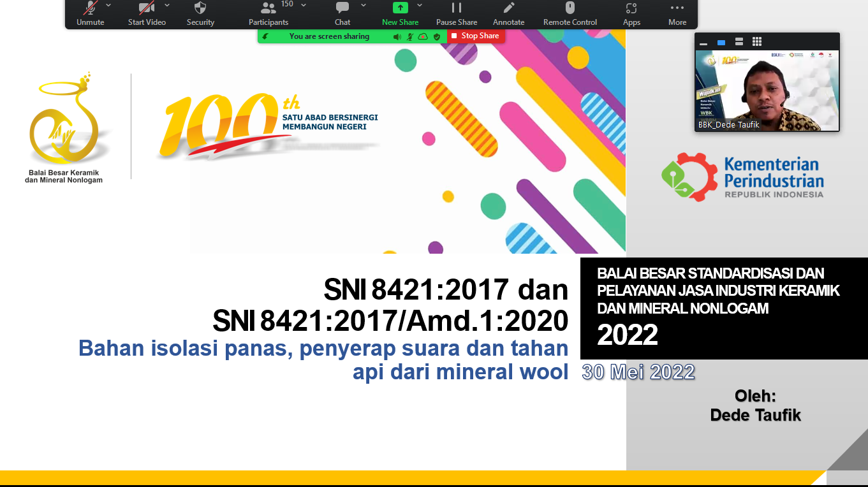Click the large '2022' in black box
This screenshot has width=868, height=487.
pyautogui.click(x=628, y=335)
